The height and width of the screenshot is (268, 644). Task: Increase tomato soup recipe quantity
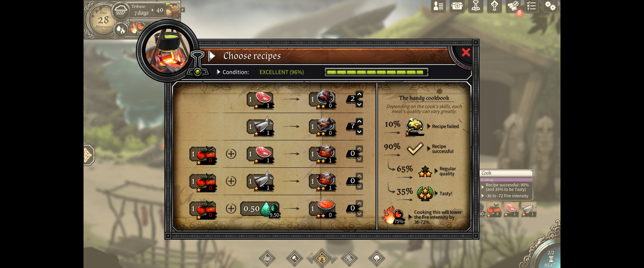[x=359, y=204]
